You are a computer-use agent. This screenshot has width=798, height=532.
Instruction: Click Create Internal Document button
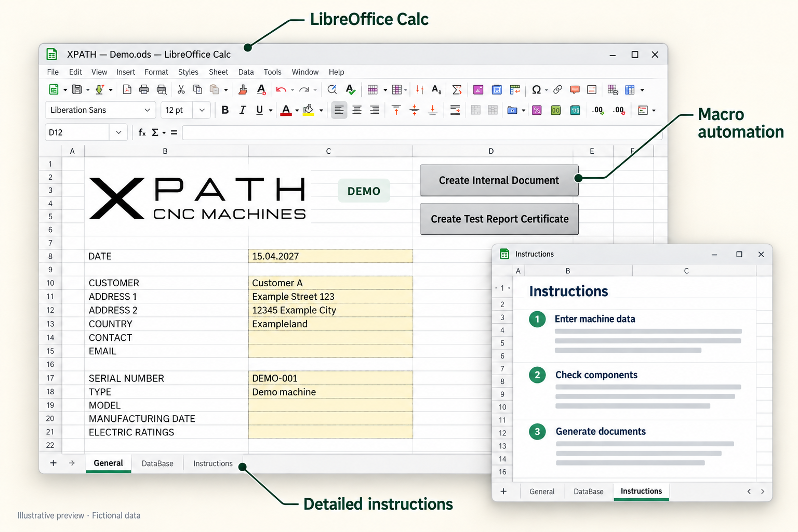tap(499, 180)
